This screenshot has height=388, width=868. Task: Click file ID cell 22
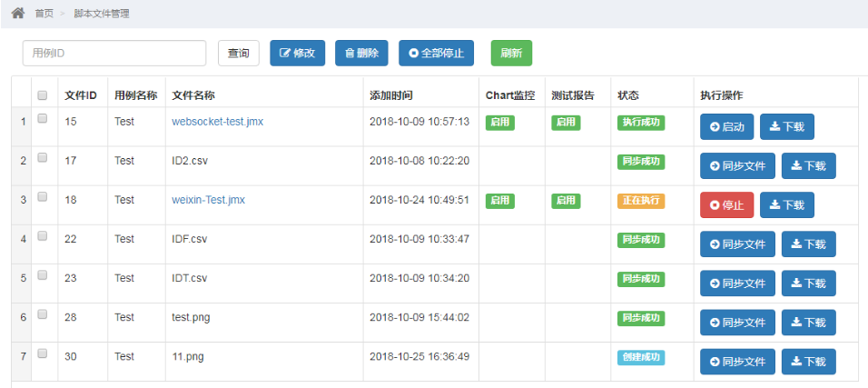(x=71, y=239)
